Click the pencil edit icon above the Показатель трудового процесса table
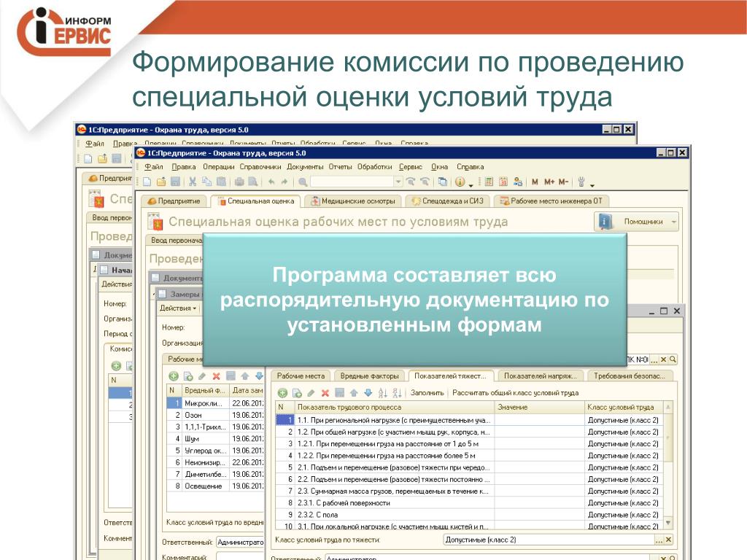The image size is (747, 560). click(311, 393)
